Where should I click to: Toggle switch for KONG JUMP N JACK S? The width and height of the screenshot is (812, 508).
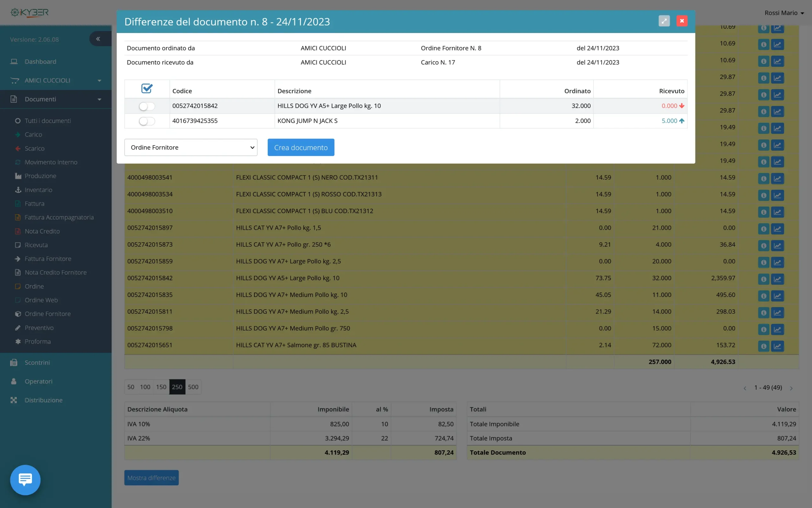click(147, 121)
